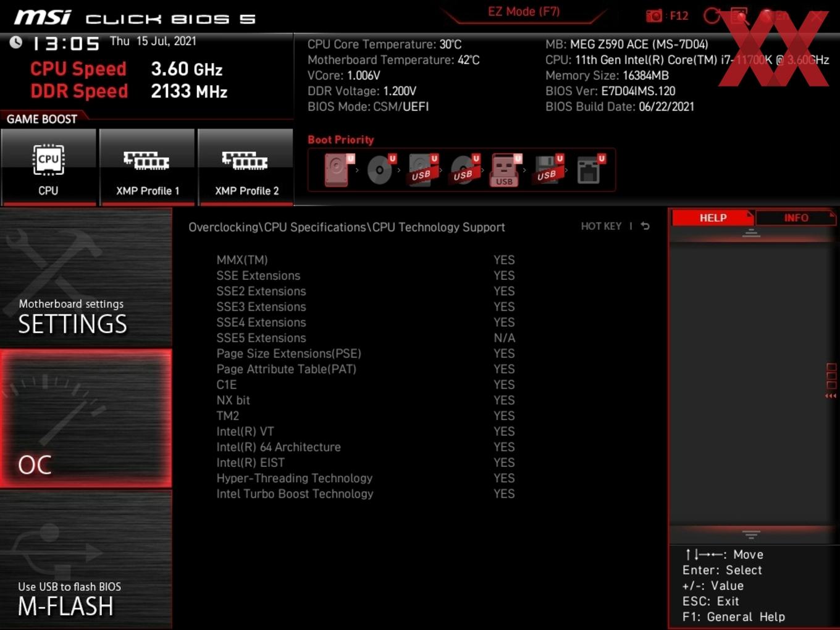Open the OC overclocking menu
Screen dimensions: 840x630
(x=86, y=419)
